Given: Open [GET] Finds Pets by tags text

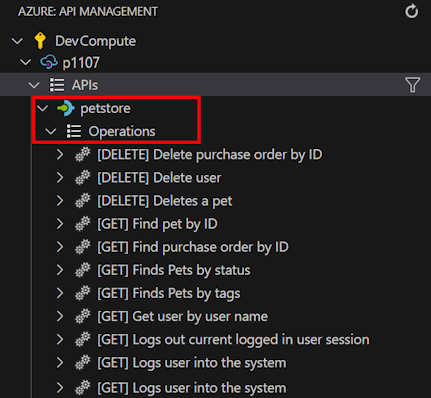Looking at the screenshot, I should [169, 294].
